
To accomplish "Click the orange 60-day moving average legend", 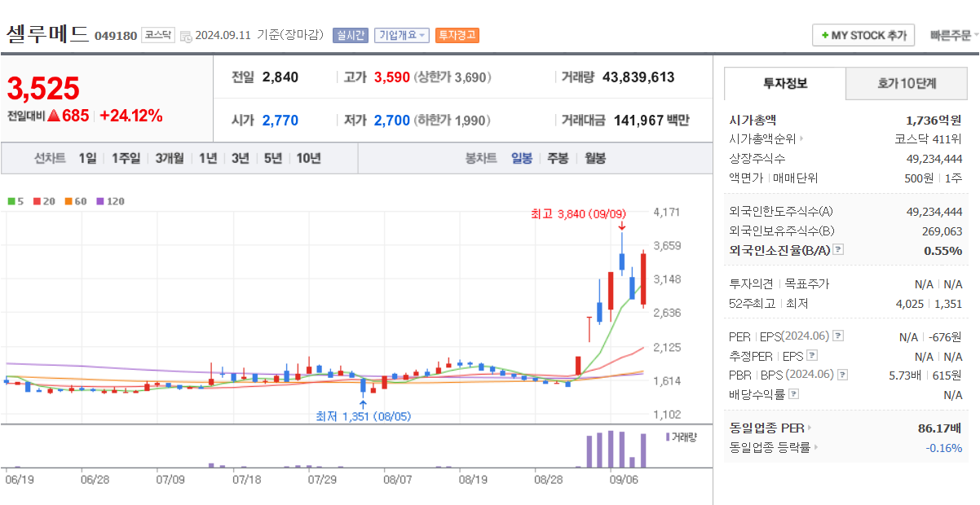I will pyautogui.click(x=76, y=201).
